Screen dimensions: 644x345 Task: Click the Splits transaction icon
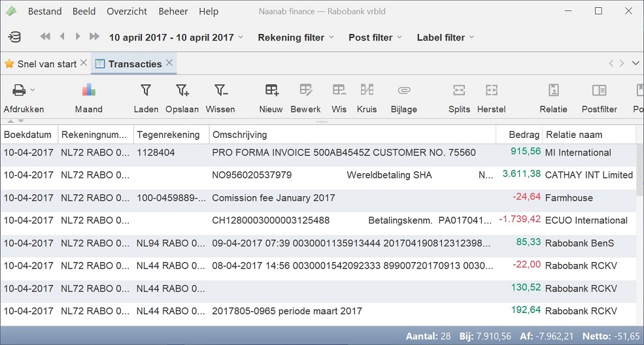point(459,90)
